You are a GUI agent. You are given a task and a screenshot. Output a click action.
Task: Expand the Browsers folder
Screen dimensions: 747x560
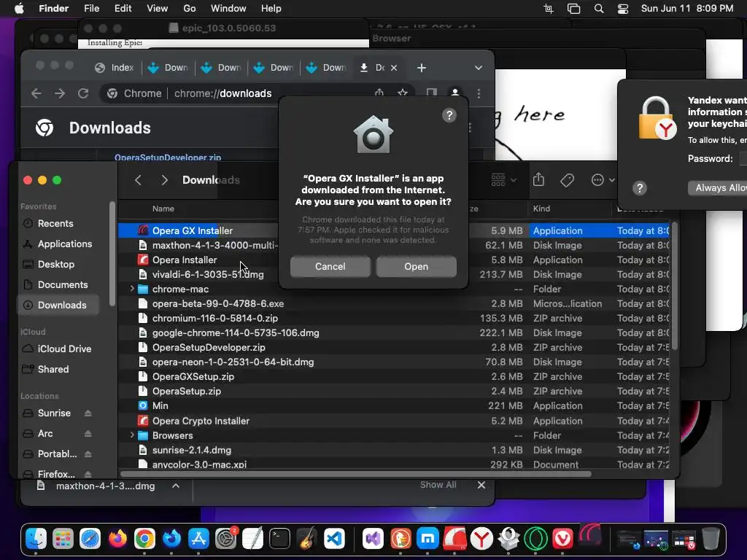click(132, 435)
